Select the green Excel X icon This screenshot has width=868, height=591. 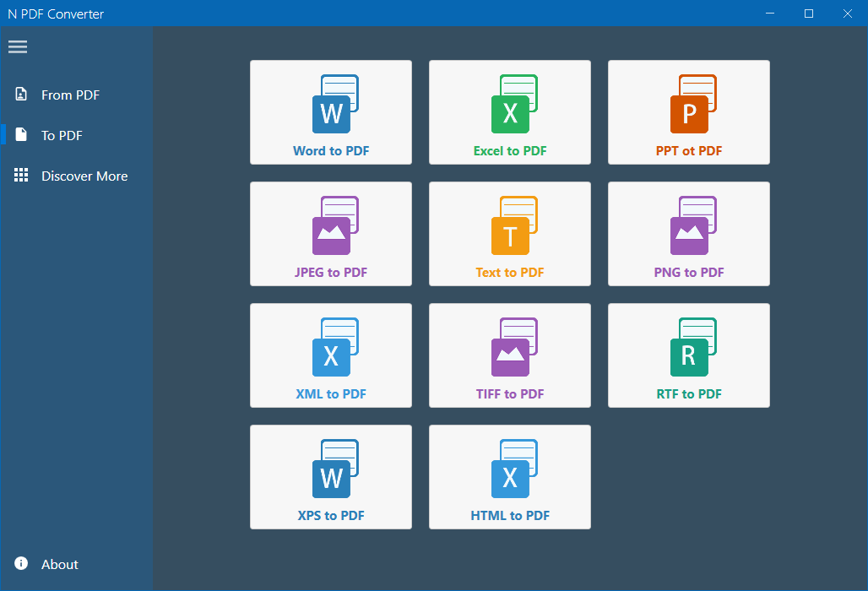click(514, 104)
